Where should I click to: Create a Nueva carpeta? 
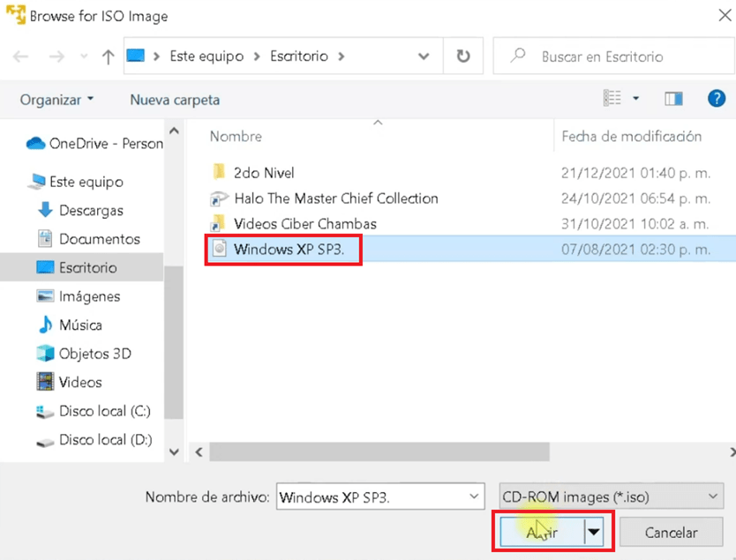tap(175, 100)
